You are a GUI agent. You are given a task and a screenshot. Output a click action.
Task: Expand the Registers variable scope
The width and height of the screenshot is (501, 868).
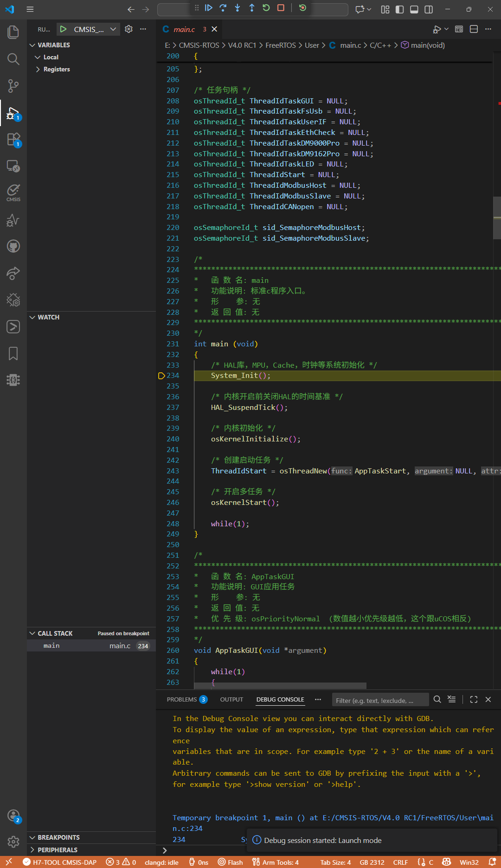point(56,69)
